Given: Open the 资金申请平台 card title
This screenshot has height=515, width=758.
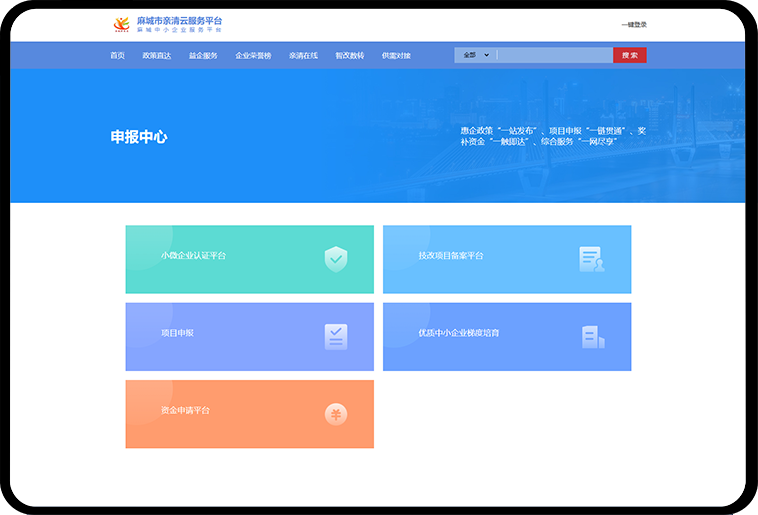Looking at the screenshot, I should [186, 410].
